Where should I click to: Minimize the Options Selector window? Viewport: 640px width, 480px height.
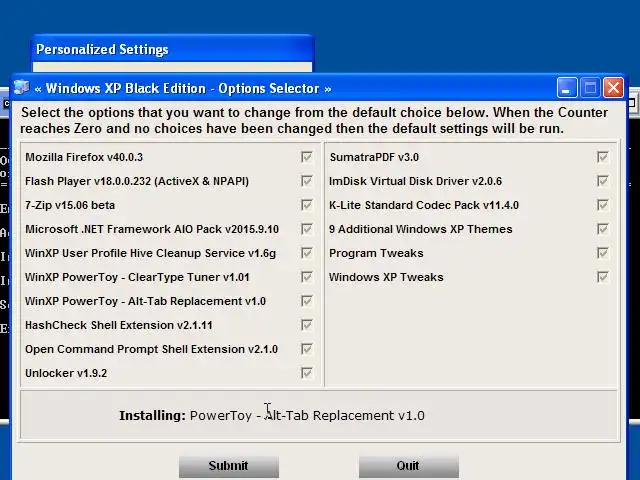point(567,87)
